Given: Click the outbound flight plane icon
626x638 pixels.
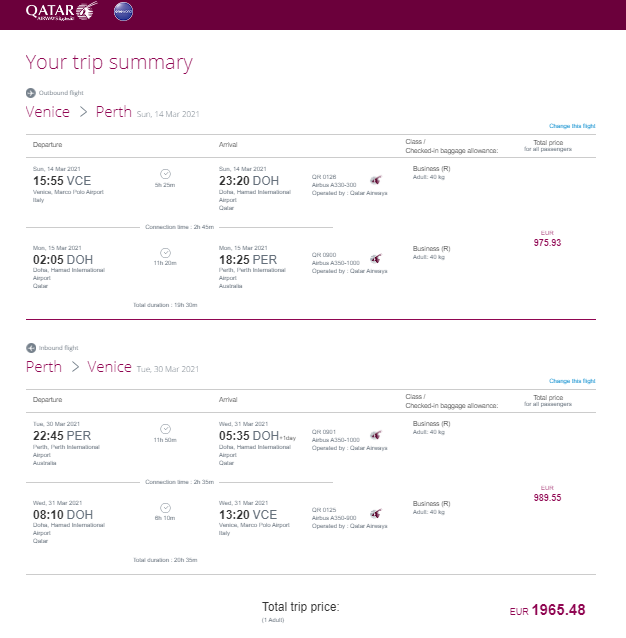Looking at the screenshot, I should pos(31,93).
